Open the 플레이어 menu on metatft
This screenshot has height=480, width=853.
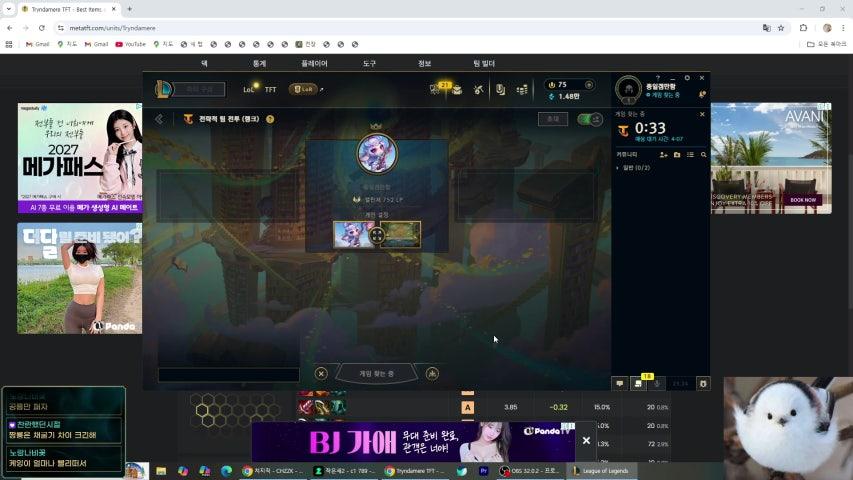click(x=314, y=64)
